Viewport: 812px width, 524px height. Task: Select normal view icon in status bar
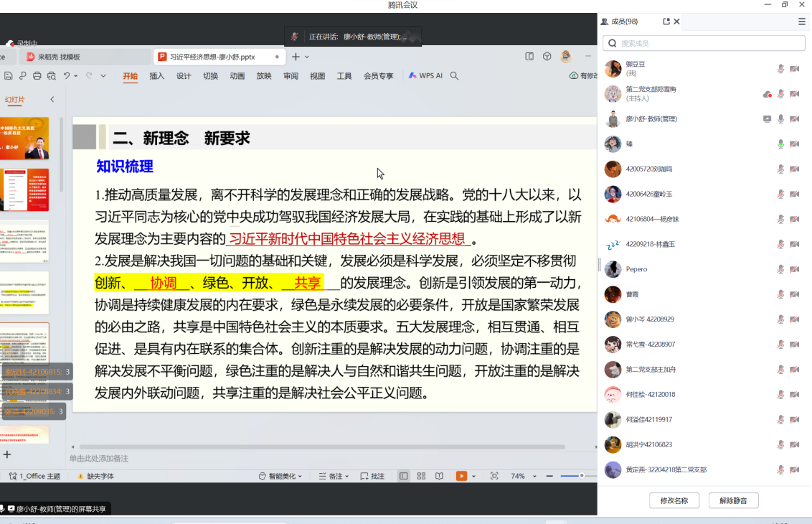pyautogui.click(x=403, y=476)
